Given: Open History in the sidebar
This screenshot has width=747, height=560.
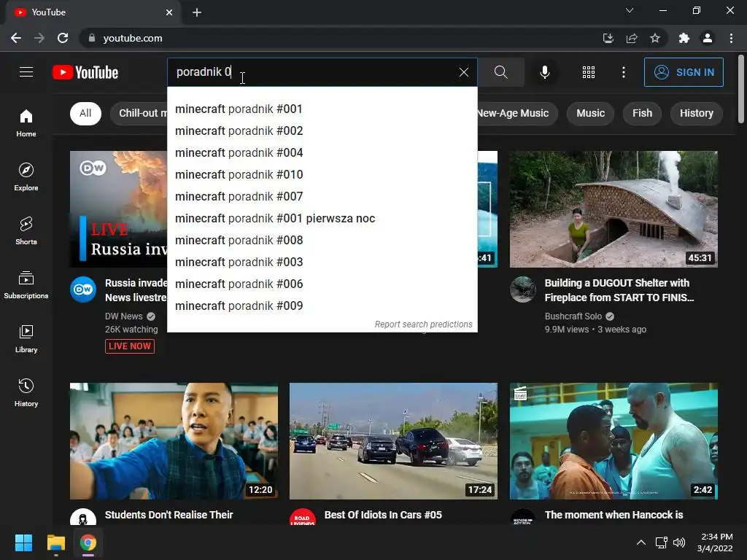Looking at the screenshot, I should click(26, 392).
